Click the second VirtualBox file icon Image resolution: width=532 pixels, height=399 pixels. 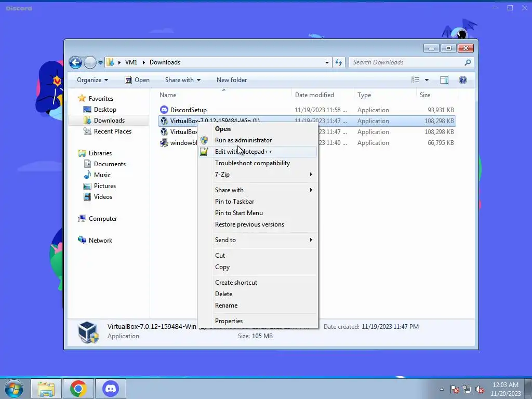pos(164,131)
